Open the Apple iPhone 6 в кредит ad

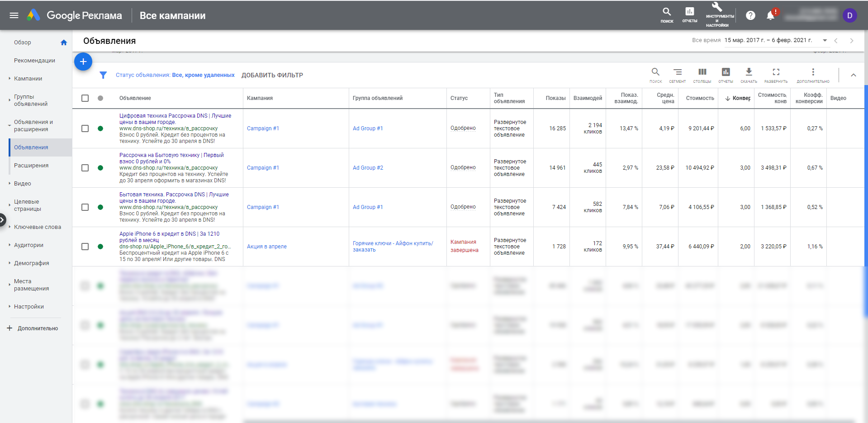169,237
